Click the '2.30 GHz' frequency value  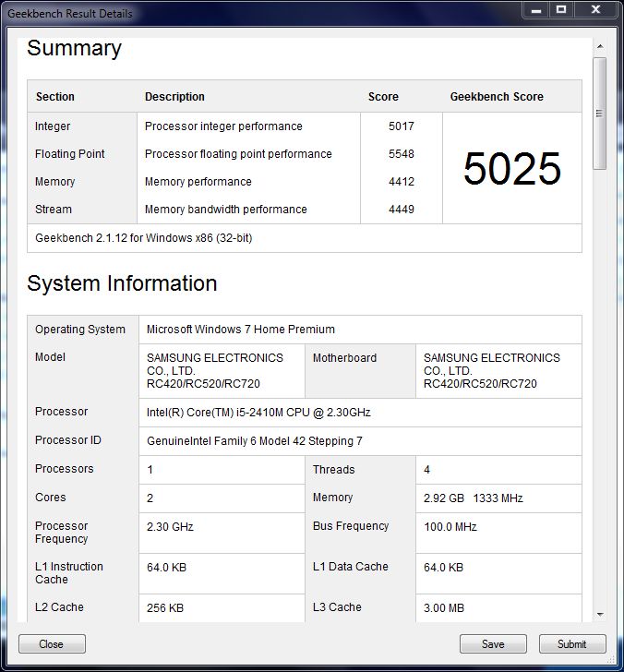click(x=170, y=527)
